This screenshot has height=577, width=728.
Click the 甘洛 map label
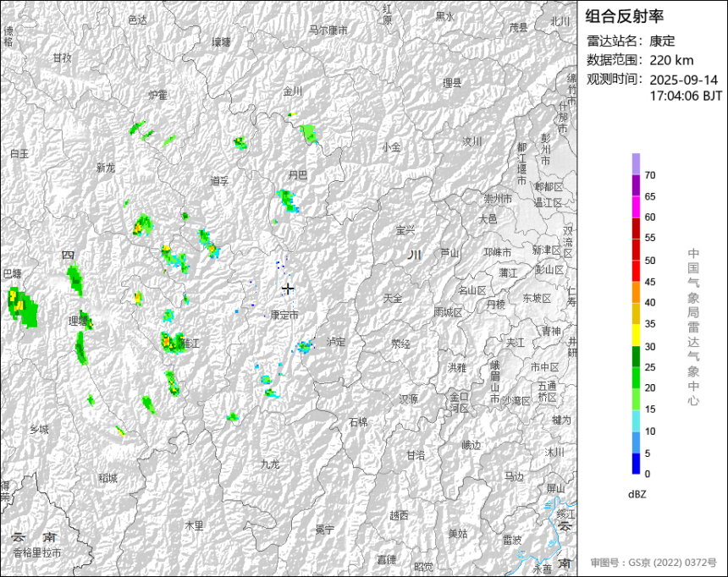click(416, 455)
